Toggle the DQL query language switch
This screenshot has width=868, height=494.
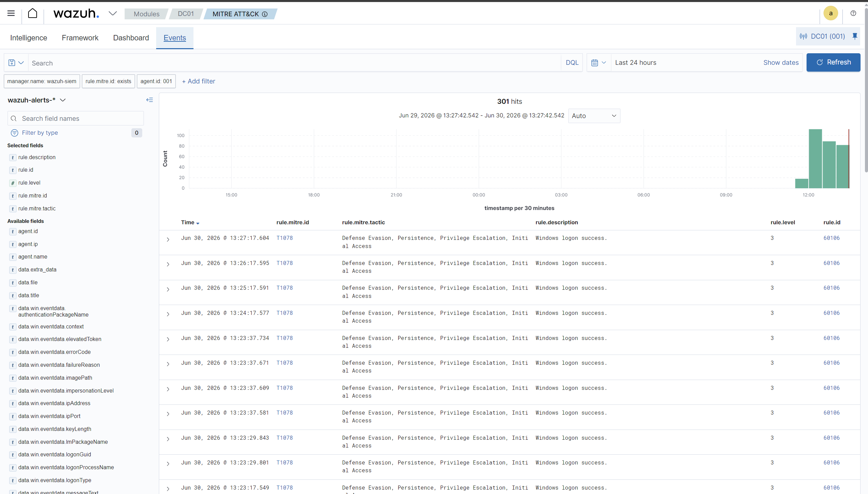[572, 63]
